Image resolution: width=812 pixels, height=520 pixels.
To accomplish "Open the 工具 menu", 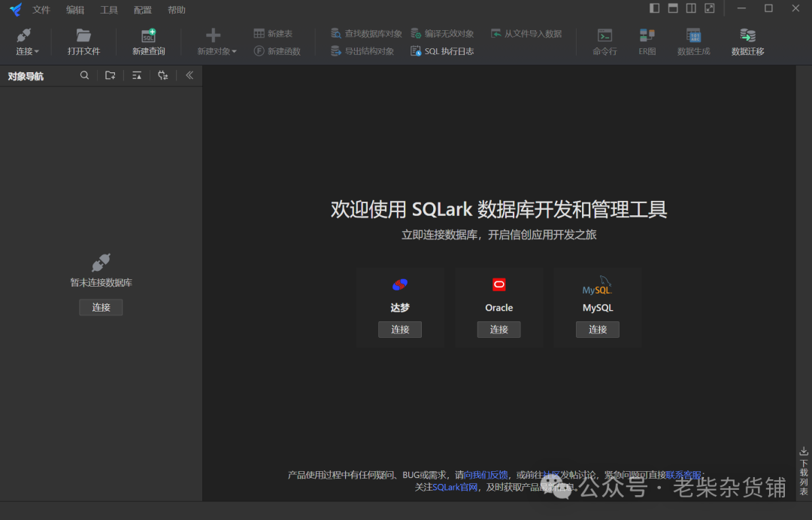I will [x=109, y=10].
